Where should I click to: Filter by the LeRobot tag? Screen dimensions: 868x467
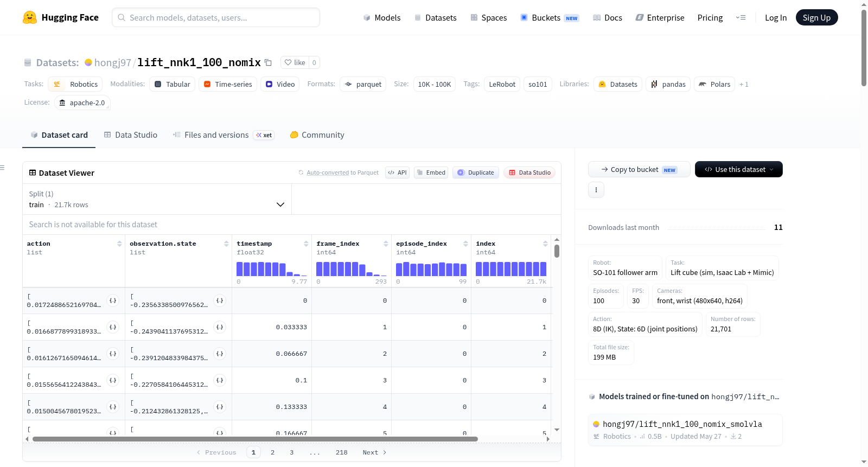click(502, 84)
